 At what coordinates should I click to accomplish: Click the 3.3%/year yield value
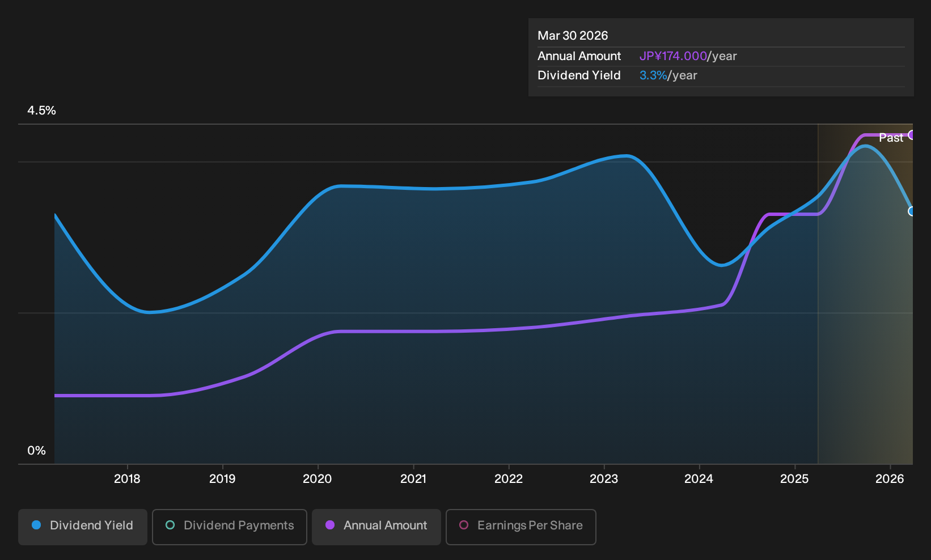pos(668,75)
